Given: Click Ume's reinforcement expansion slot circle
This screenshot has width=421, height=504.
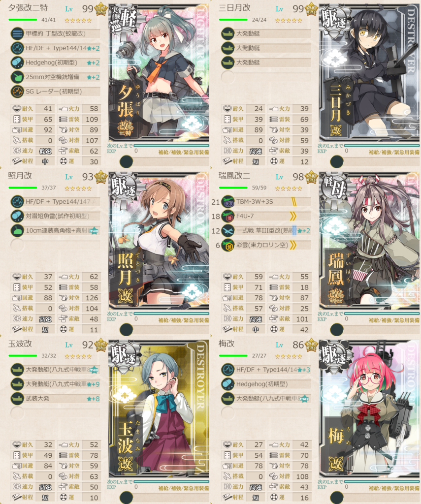Looking at the screenshot, I should 337,497.
